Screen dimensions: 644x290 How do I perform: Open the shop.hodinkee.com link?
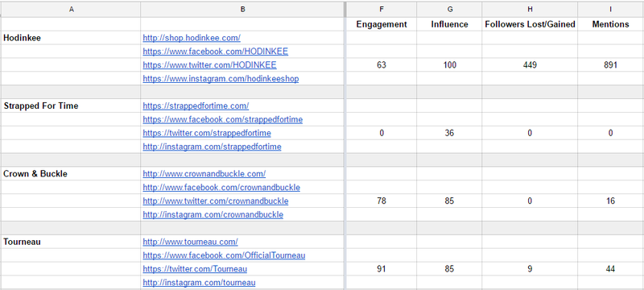[x=192, y=38]
